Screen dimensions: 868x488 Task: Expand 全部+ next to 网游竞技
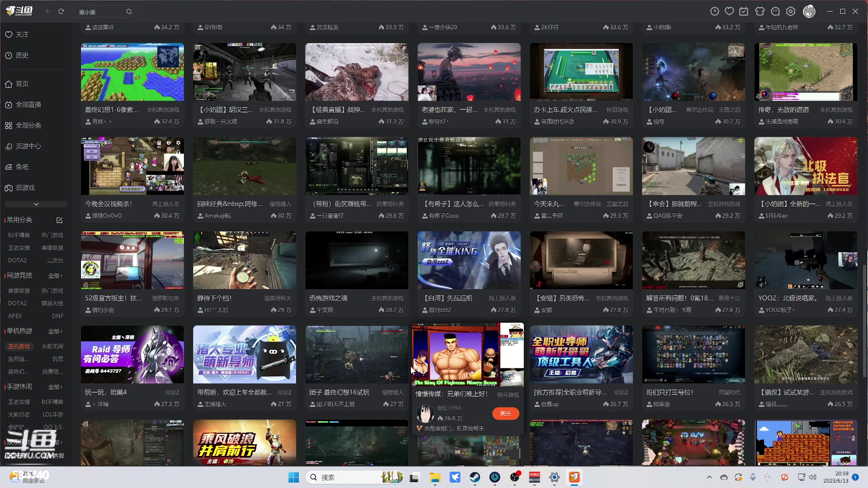[56, 276]
